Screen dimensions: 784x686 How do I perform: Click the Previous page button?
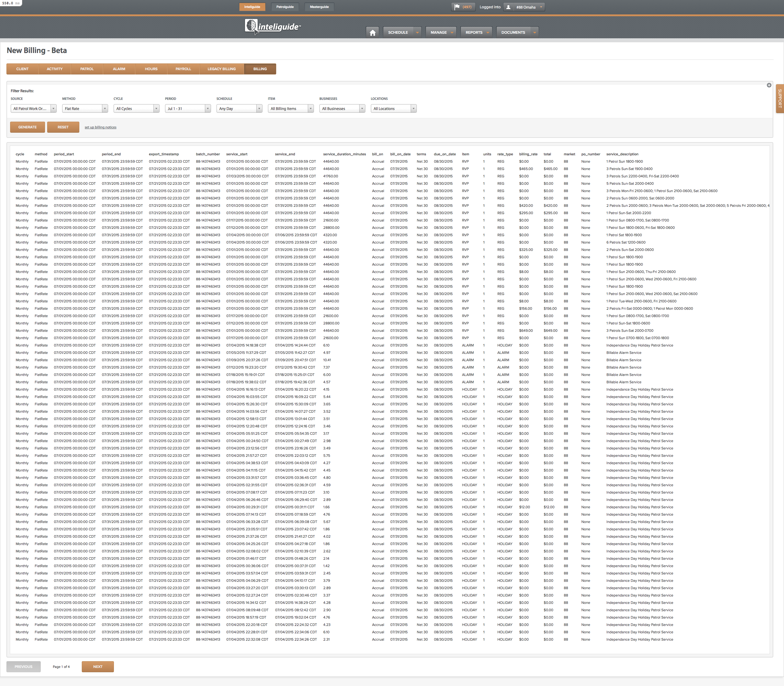tap(23, 666)
